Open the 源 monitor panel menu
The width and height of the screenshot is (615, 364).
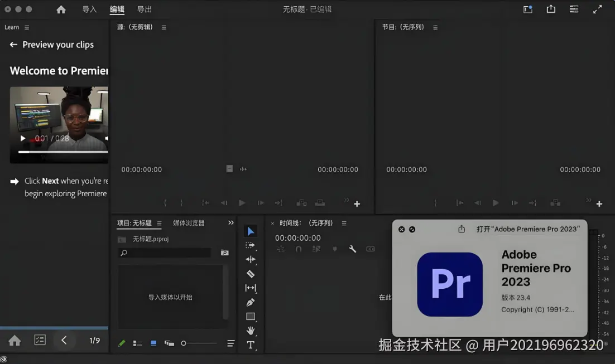164,26
